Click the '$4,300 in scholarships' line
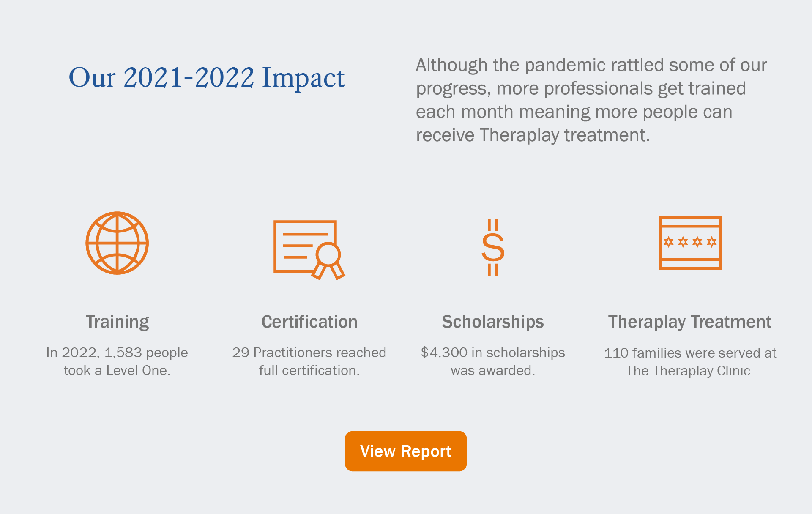 [x=493, y=353]
